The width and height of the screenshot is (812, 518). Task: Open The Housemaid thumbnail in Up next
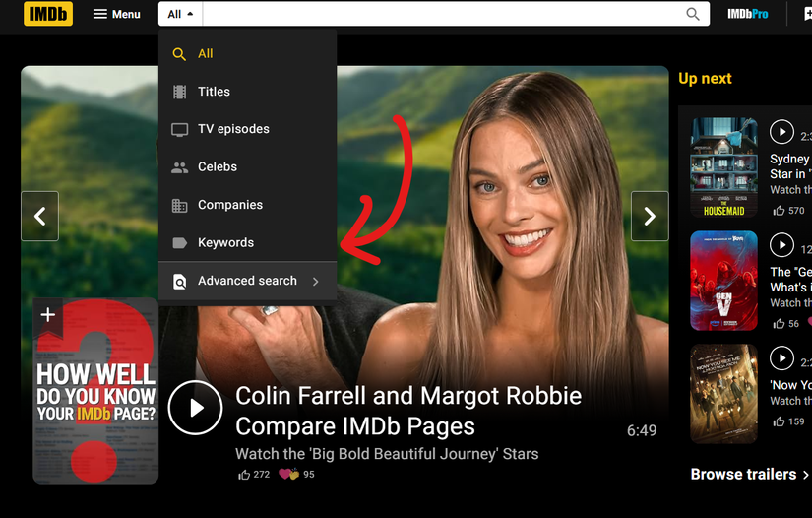(723, 167)
